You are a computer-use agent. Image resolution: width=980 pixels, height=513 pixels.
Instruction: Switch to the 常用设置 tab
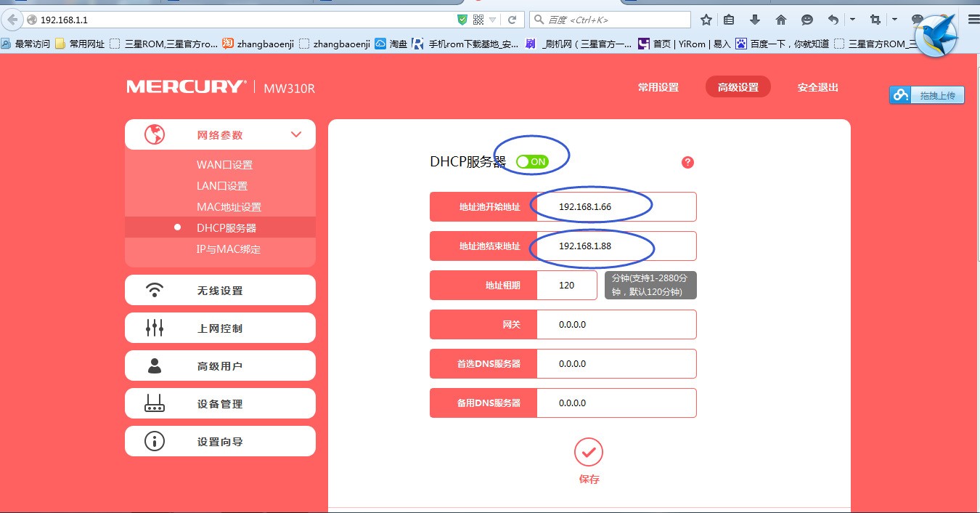658,87
